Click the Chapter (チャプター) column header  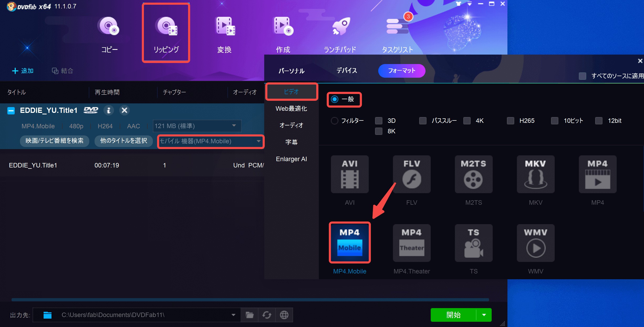click(x=174, y=92)
